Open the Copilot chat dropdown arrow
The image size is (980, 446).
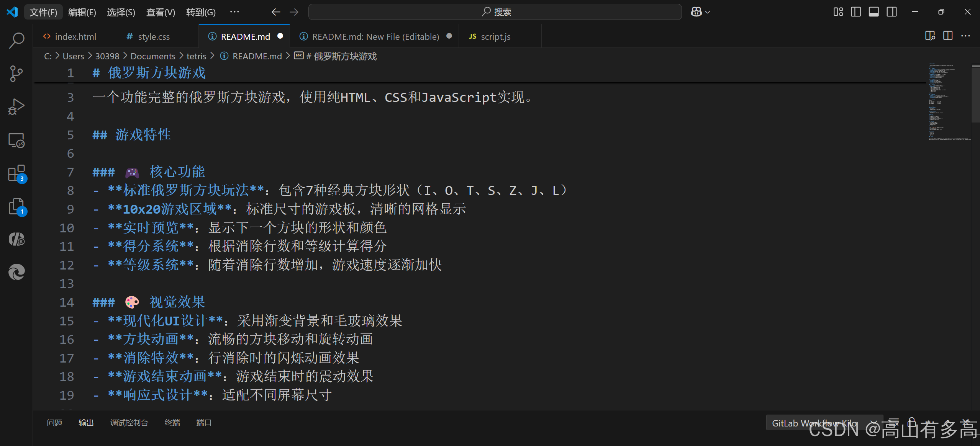[708, 12]
